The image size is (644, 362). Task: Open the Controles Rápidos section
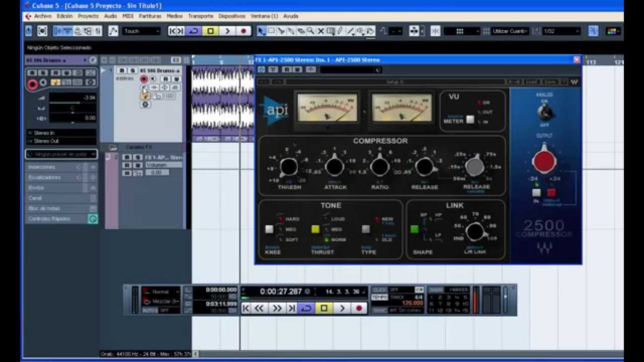61,219
